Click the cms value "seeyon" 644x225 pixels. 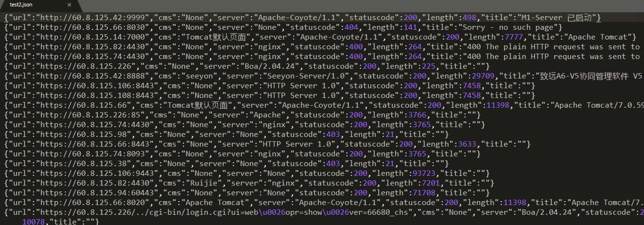(x=199, y=76)
